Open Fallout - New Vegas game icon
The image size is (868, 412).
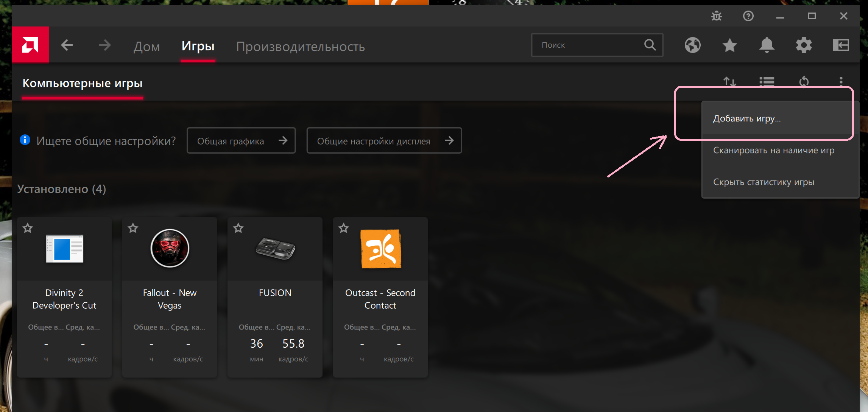170,248
